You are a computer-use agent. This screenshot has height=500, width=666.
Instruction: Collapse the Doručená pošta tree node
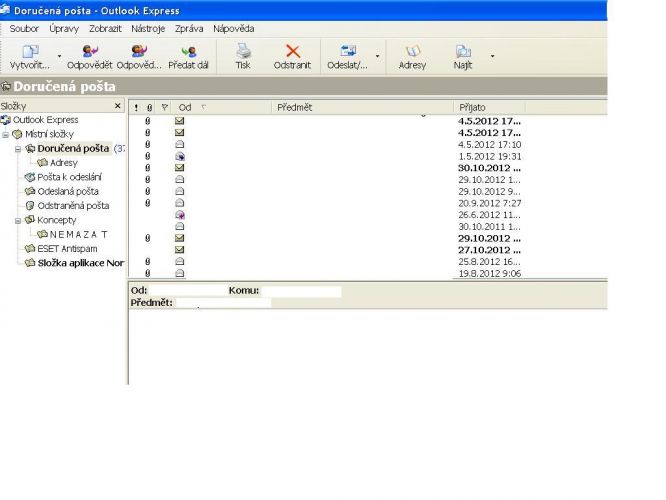(x=18, y=150)
